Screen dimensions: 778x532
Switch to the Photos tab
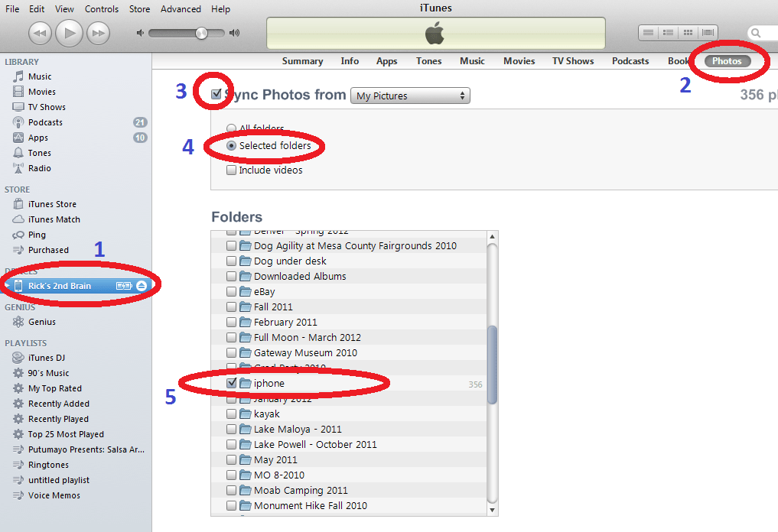[x=725, y=60]
